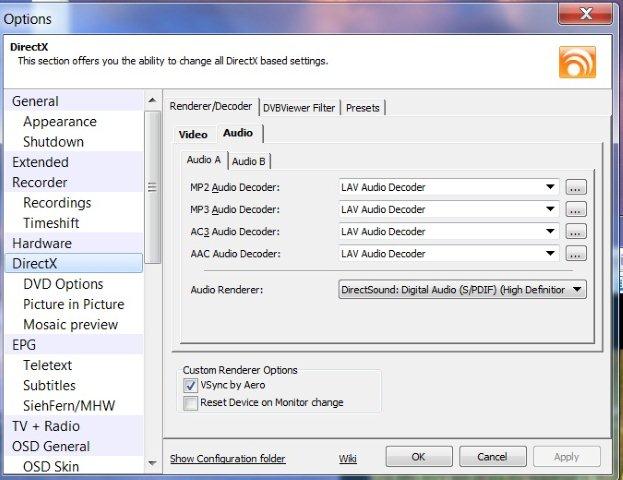
Task: Select Recordings in the options tree
Action: (x=57, y=203)
